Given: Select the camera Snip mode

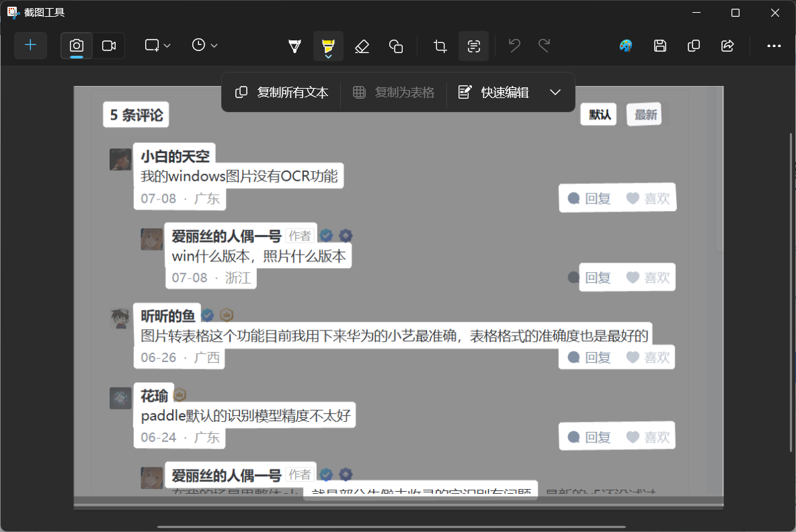Looking at the screenshot, I should pyautogui.click(x=77, y=46).
